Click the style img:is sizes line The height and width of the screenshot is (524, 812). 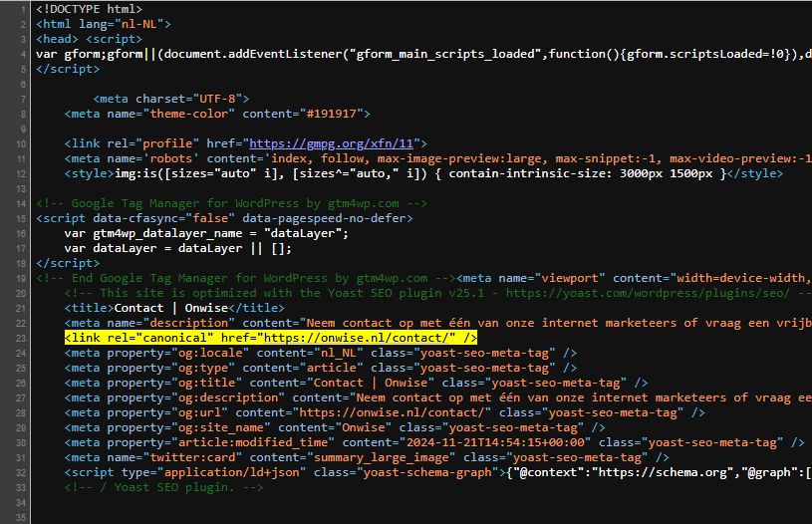[x=423, y=173]
